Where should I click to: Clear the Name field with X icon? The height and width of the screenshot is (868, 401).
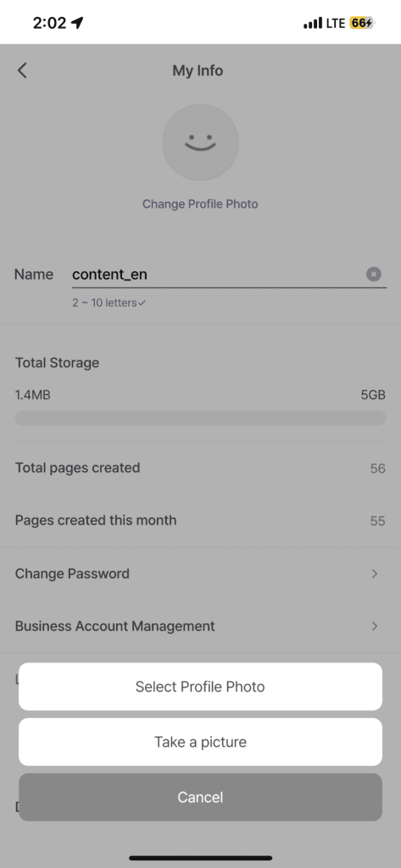(374, 274)
